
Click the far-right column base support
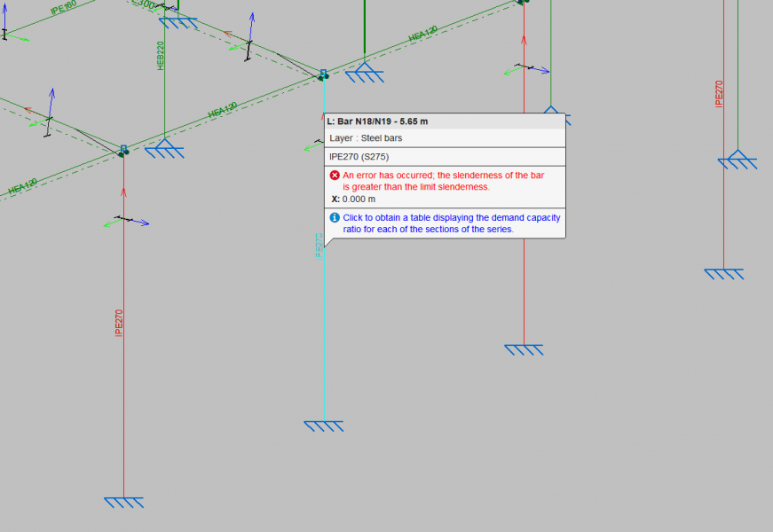(723, 274)
